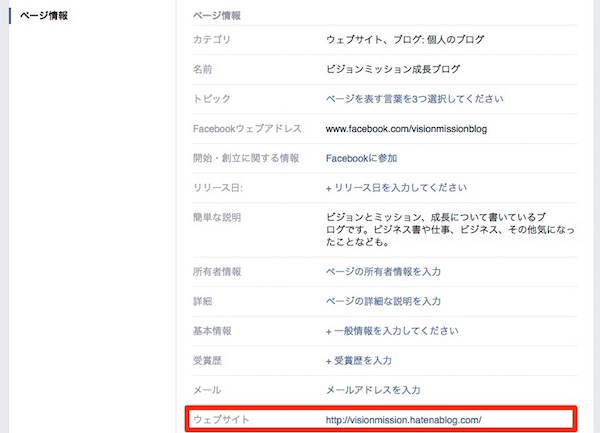600x433 pixels.
Task: Click 開始・創立に関する情報 label
Action: coord(246,158)
